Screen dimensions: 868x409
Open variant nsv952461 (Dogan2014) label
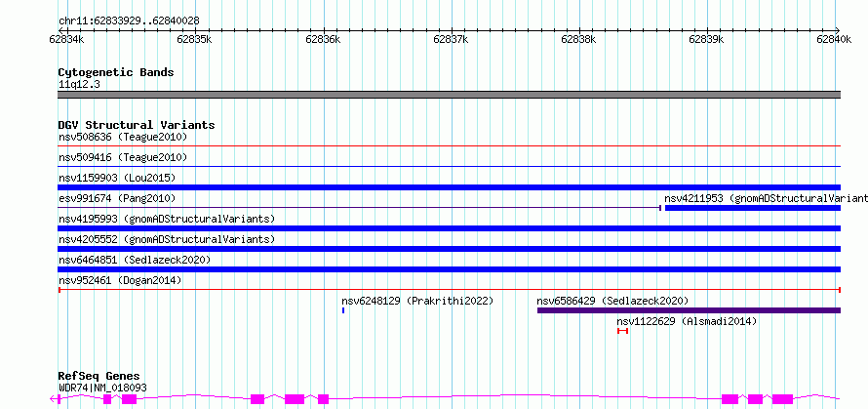tap(120, 280)
